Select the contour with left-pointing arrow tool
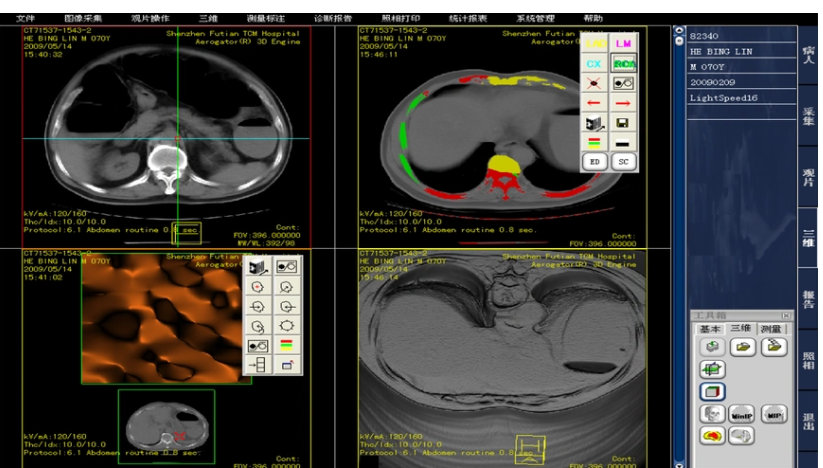The width and height of the screenshot is (823, 468). point(287,306)
